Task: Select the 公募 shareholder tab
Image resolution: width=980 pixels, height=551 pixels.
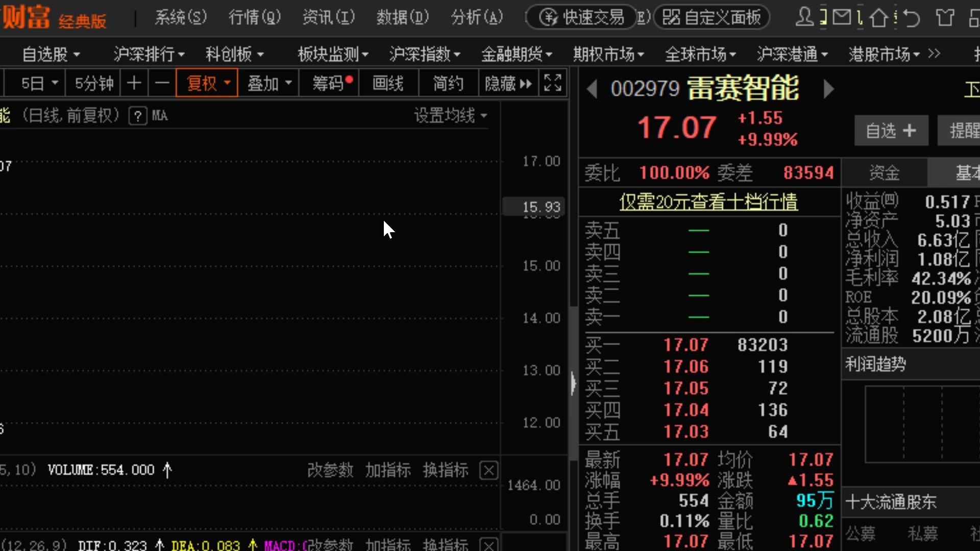Action: (861, 534)
